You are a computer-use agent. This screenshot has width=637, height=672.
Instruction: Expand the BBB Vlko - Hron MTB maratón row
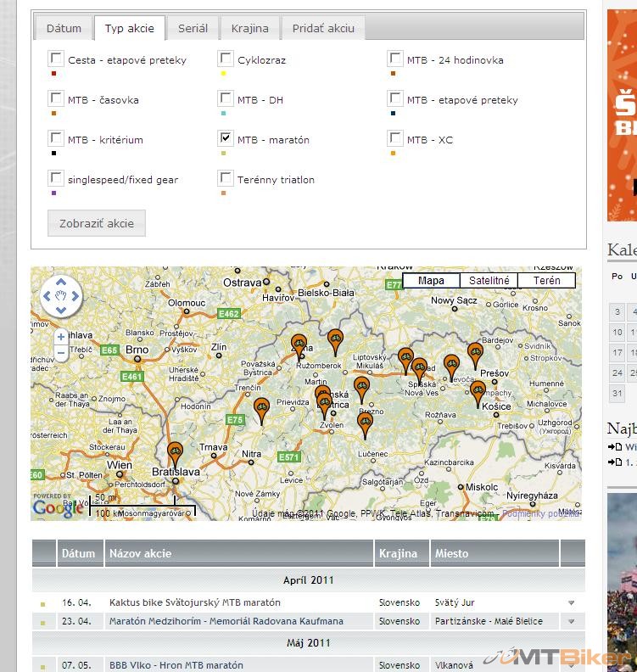pyautogui.click(x=571, y=665)
